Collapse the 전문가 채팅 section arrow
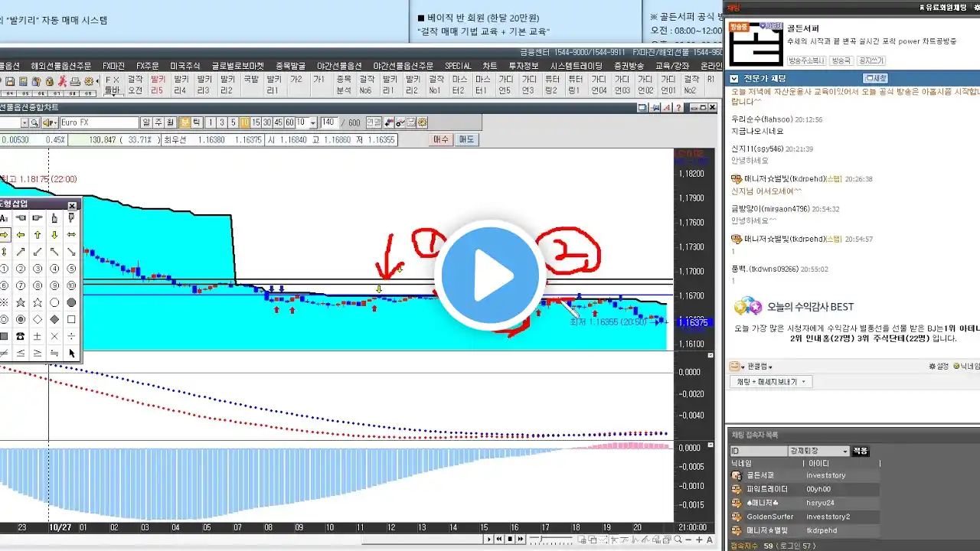Viewport: 980px width, 551px height. [x=733, y=78]
